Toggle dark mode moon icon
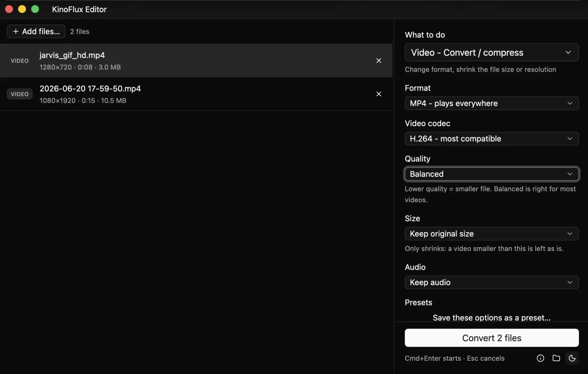 click(572, 358)
